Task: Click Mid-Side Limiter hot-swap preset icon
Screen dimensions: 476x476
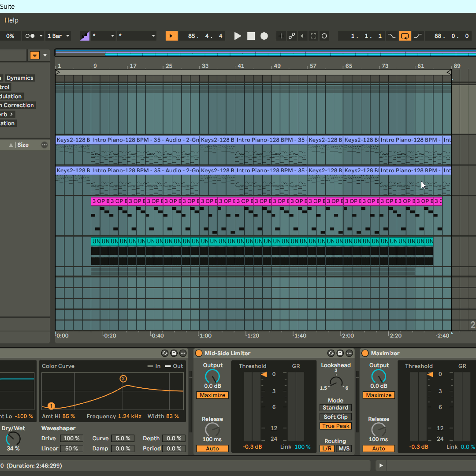Action: [x=331, y=353]
